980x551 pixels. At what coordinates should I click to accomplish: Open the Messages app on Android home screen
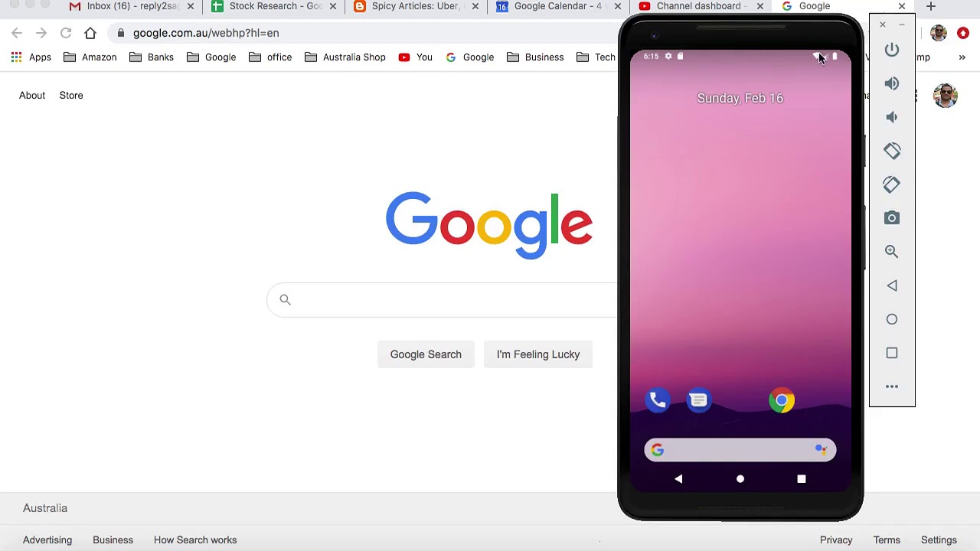point(698,400)
